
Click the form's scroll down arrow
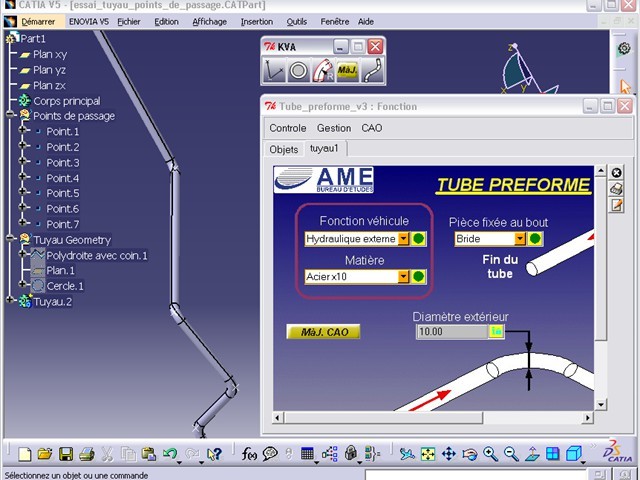[x=600, y=405]
